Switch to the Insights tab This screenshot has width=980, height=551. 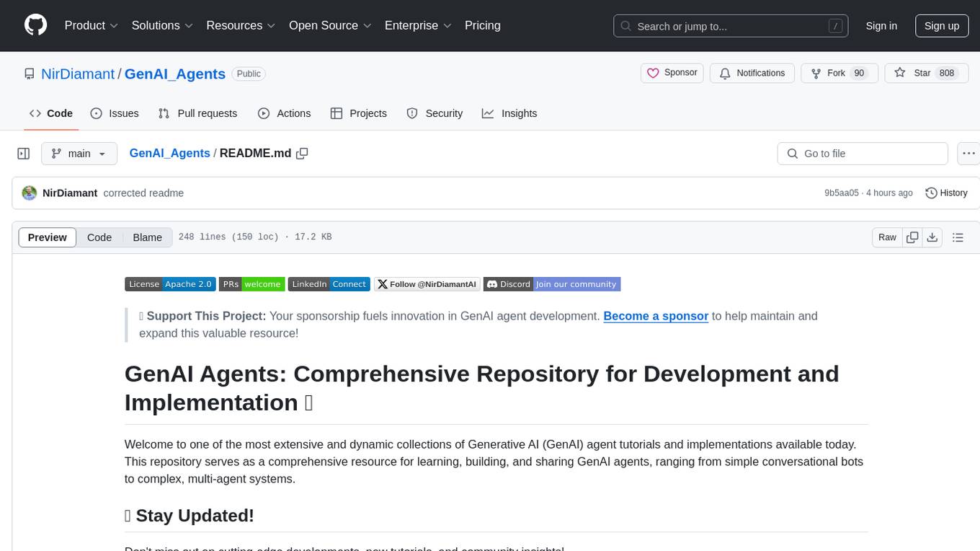tap(509, 113)
